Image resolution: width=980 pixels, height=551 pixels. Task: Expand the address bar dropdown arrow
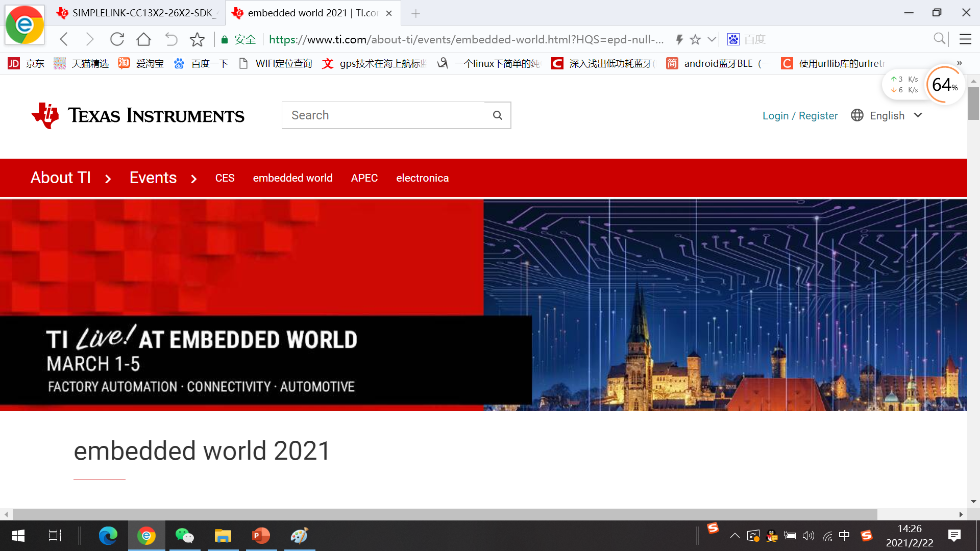pyautogui.click(x=712, y=39)
